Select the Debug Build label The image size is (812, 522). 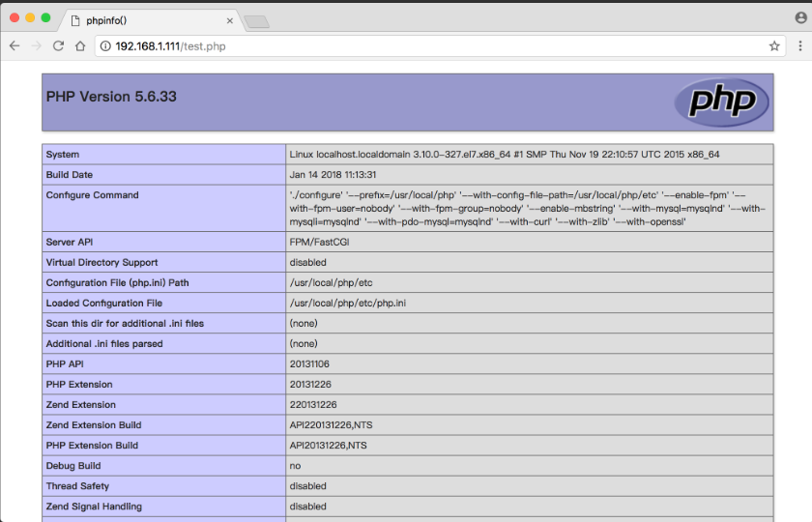coord(73,466)
